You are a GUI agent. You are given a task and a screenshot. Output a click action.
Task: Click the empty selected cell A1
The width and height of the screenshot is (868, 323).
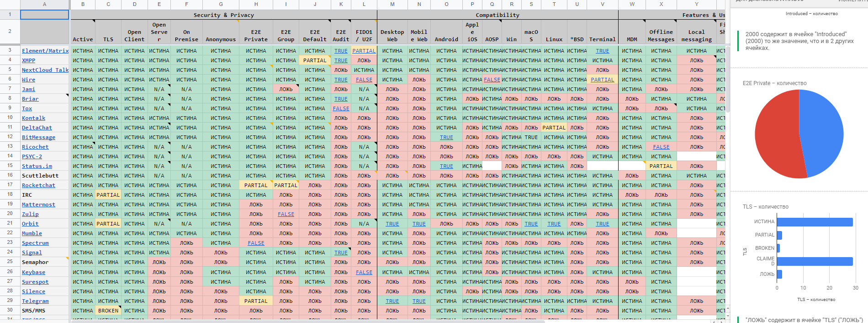[x=45, y=15]
